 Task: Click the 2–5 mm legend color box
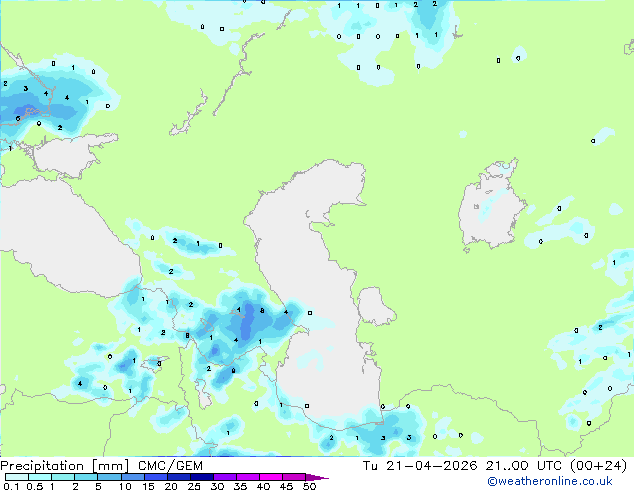point(86,477)
